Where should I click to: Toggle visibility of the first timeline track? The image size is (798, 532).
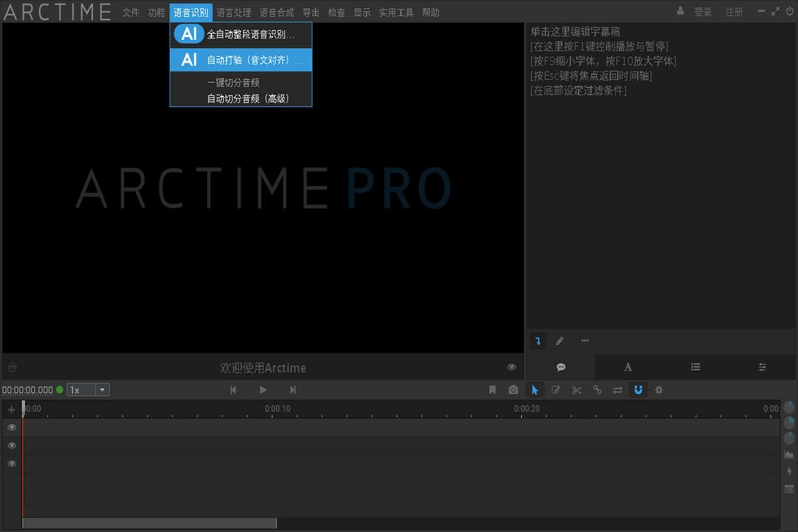tap(11, 427)
